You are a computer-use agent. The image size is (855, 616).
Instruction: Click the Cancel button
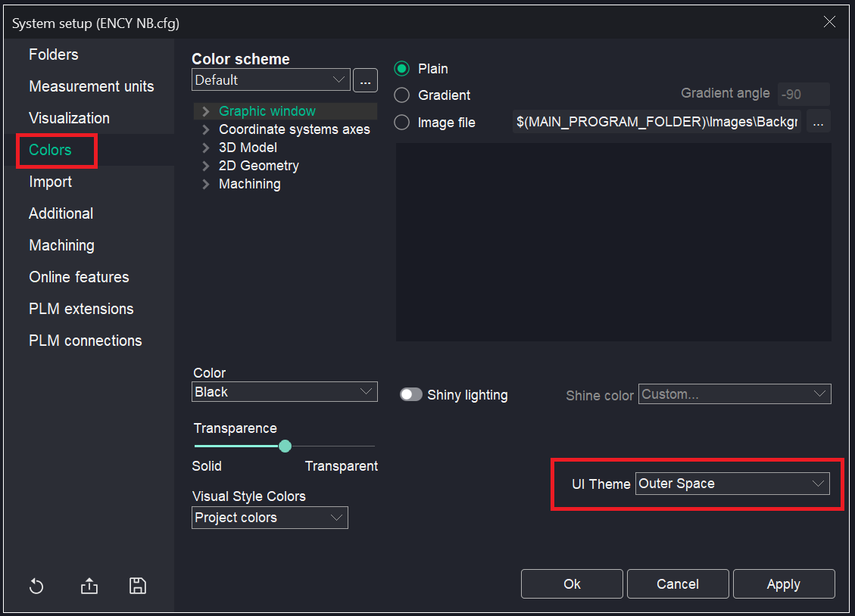pos(678,584)
